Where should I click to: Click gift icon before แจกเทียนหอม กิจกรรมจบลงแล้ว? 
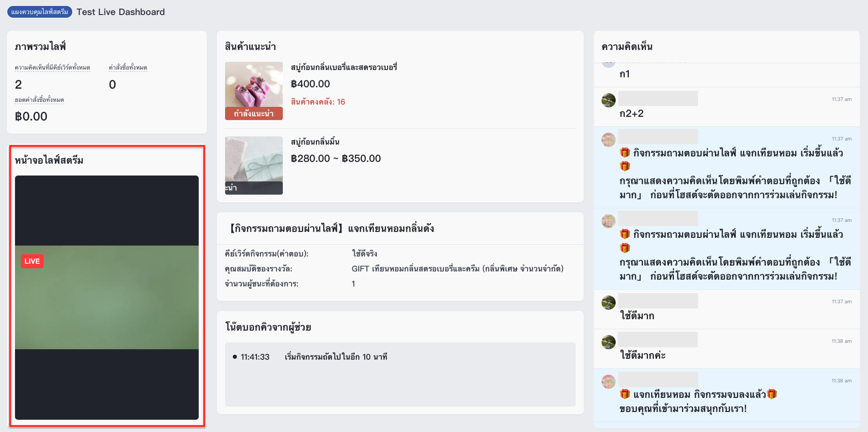pyautogui.click(x=625, y=394)
